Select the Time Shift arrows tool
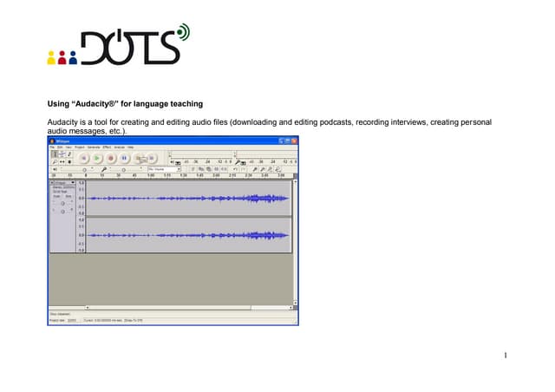The height and width of the screenshot is (392, 555). click(x=61, y=161)
